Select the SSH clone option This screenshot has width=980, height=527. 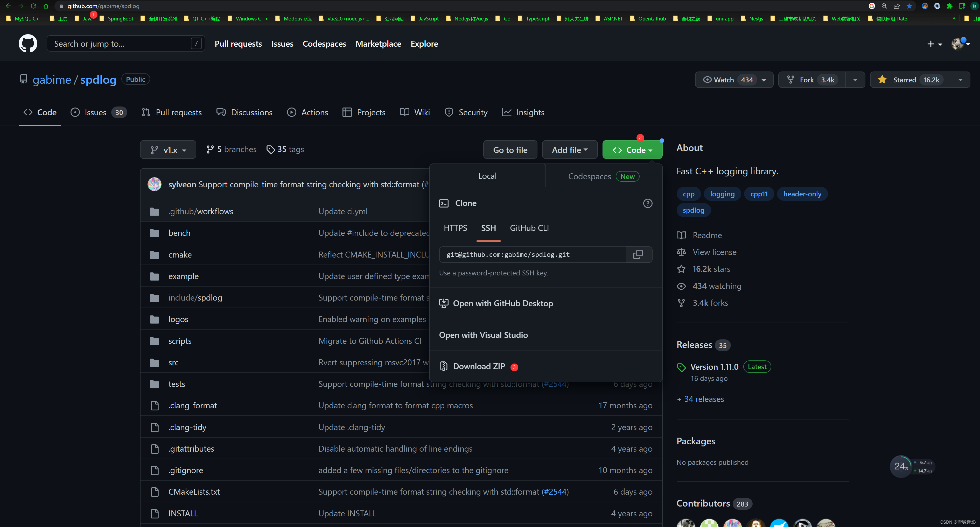point(488,228)
